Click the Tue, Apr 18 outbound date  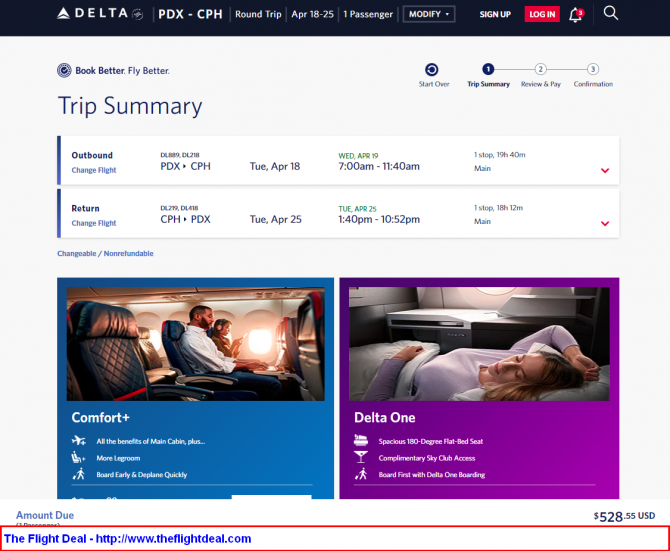click(x=275, y=166)
